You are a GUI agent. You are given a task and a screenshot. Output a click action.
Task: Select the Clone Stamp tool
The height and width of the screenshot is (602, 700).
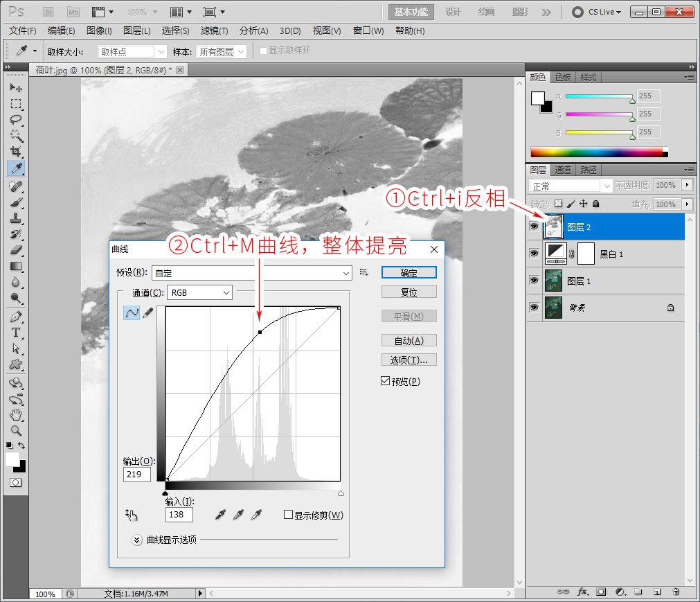[16, 218]
